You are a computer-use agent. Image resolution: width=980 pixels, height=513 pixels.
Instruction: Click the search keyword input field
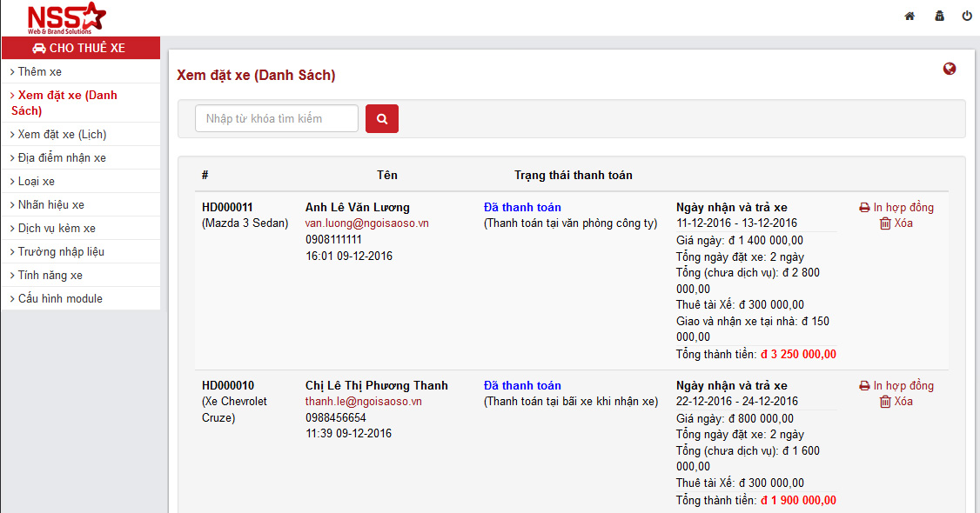tap(276, 118)
